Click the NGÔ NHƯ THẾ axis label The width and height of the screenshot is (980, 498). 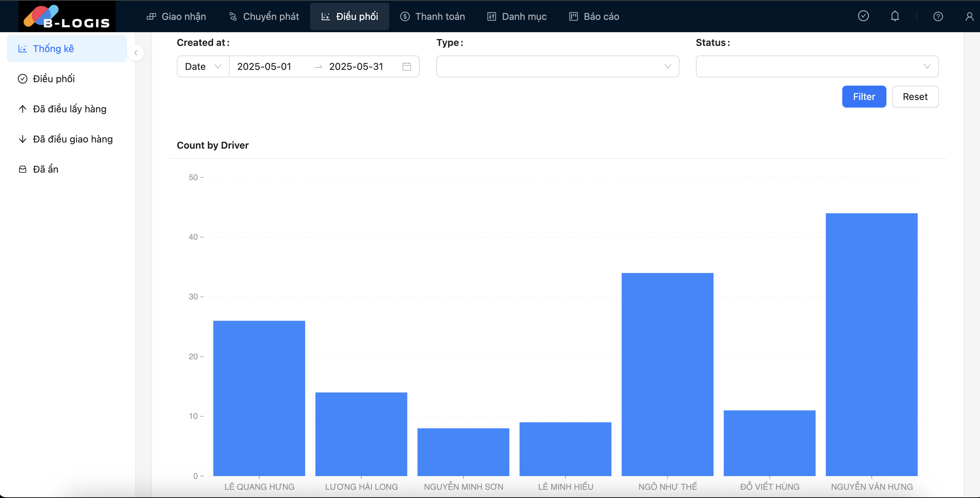667,487
